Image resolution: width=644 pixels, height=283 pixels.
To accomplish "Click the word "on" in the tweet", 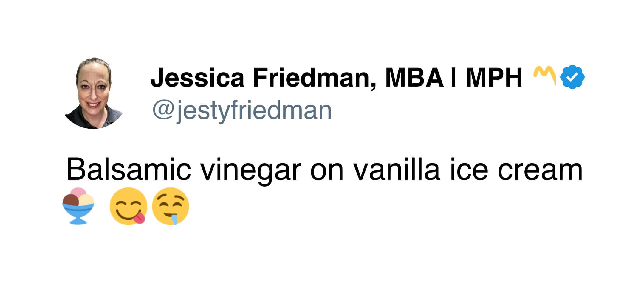I will coord(327,170).
